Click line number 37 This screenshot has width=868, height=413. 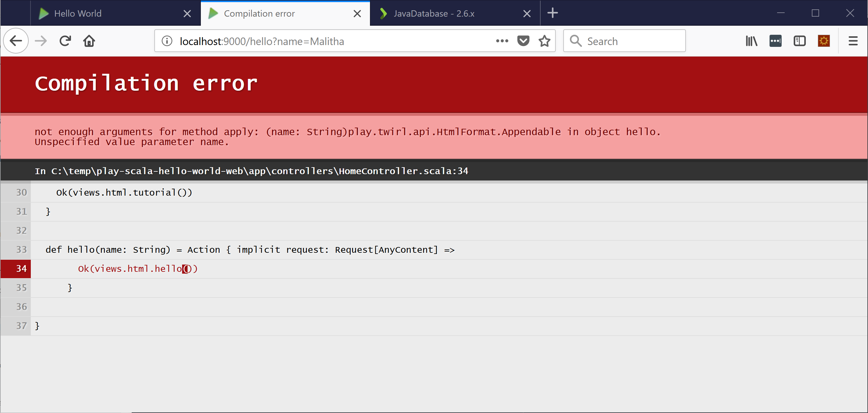[21, 326]
